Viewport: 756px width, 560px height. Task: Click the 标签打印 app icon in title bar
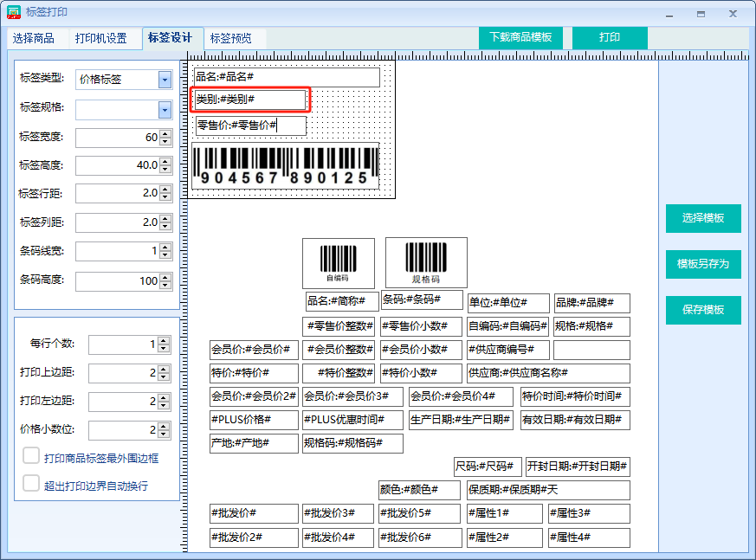[14, 12]
